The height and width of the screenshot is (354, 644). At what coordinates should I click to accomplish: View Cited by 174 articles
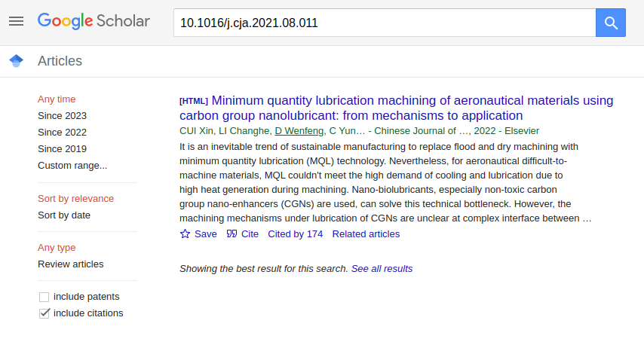(295, 234)
